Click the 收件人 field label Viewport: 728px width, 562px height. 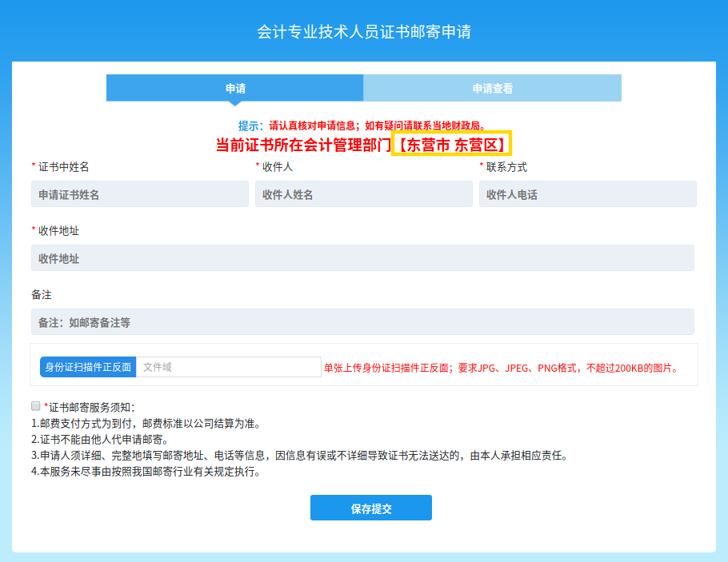277,167
